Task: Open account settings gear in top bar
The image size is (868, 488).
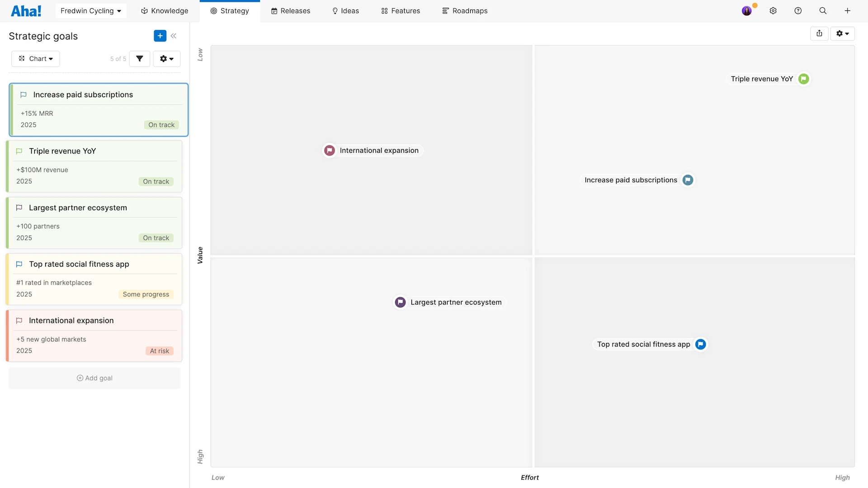Action: (773, 11)
